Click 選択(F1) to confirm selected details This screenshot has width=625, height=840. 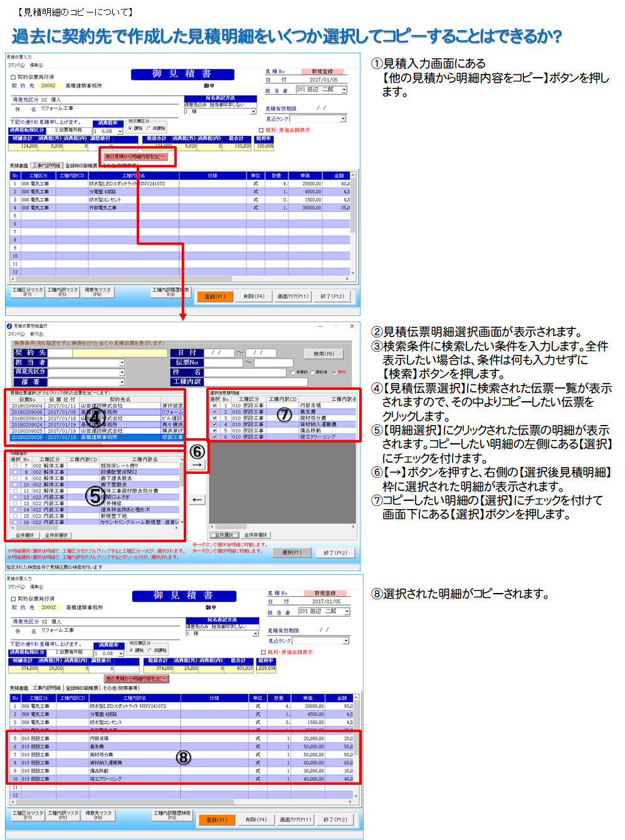click(291, 553)
